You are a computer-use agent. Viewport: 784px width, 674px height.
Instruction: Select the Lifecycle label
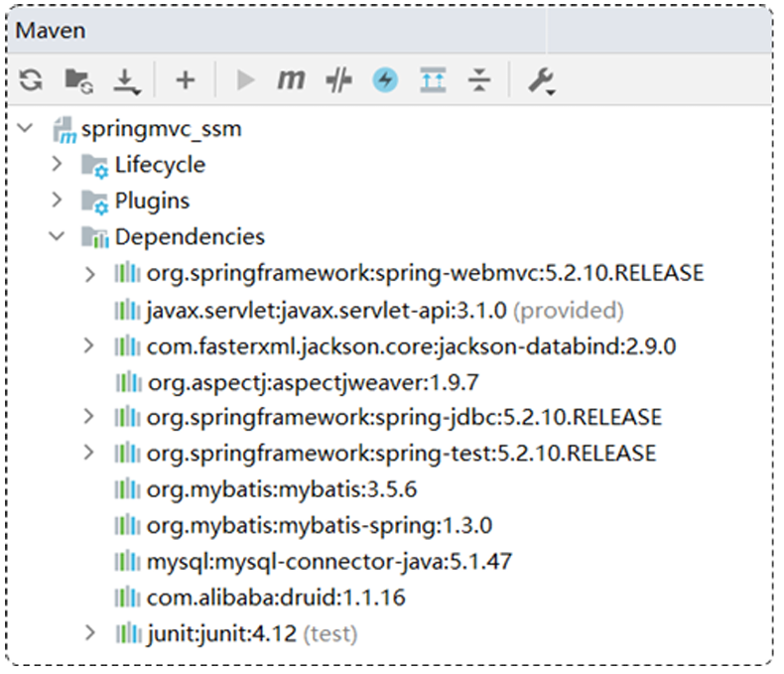160,165
